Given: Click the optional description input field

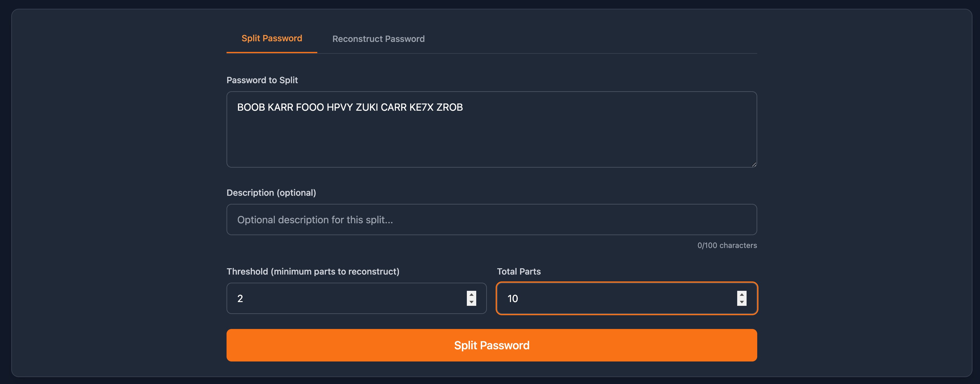Looking at the screenshot, I should [491, 220].
